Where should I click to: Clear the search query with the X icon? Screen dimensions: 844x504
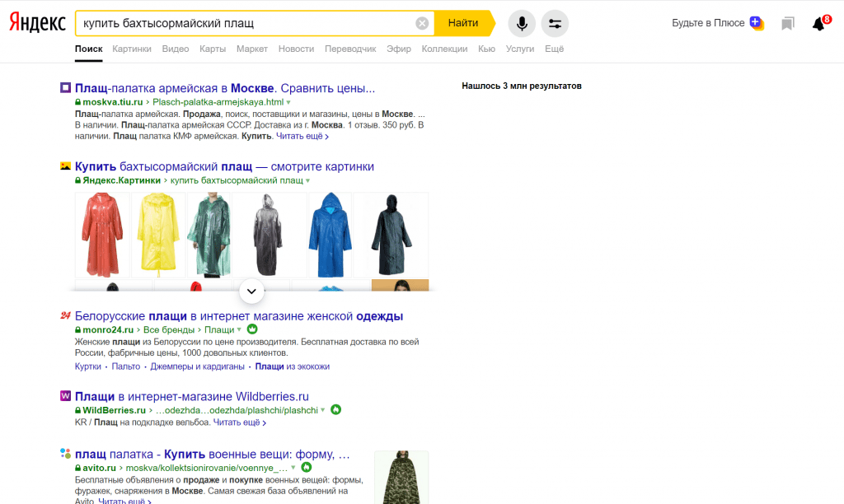click(422, 23)
